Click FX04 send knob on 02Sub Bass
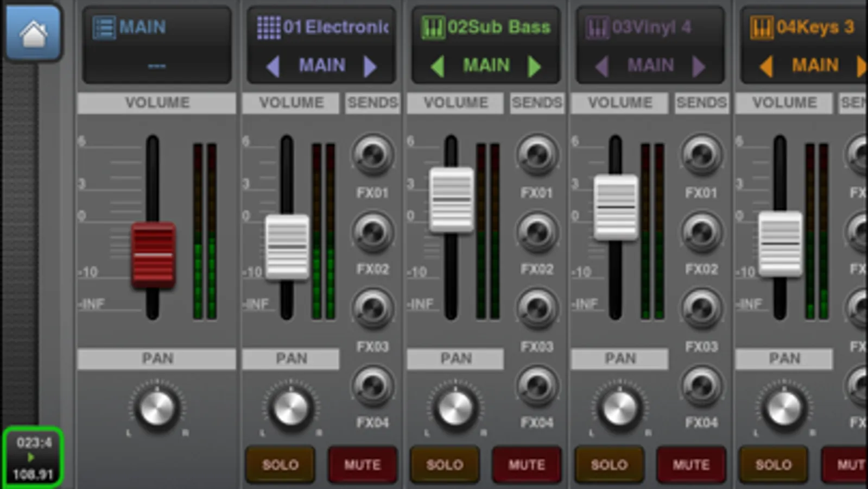This screenshot has width=868, height=489. tap(537, 386)
